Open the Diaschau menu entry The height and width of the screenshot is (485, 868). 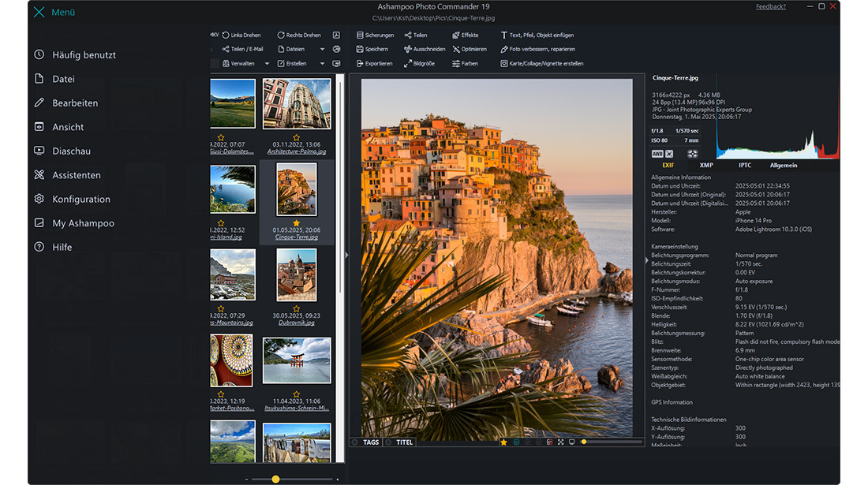pos(62,151)
